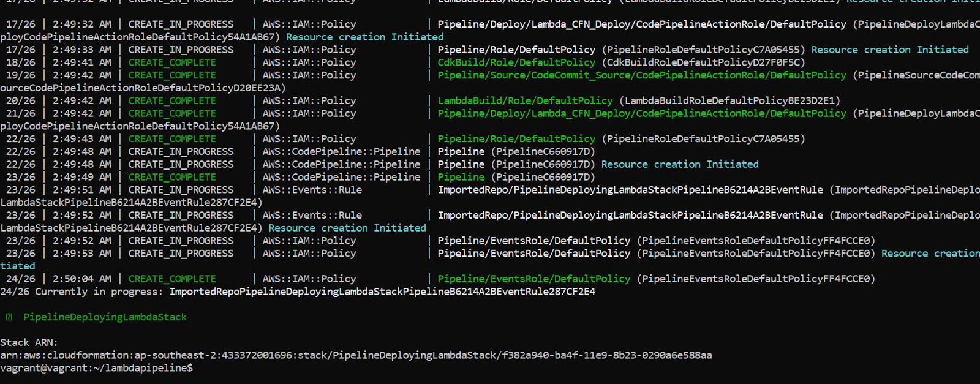Click the '2:49:41 AM' timestamp

[x=81, y=62]
